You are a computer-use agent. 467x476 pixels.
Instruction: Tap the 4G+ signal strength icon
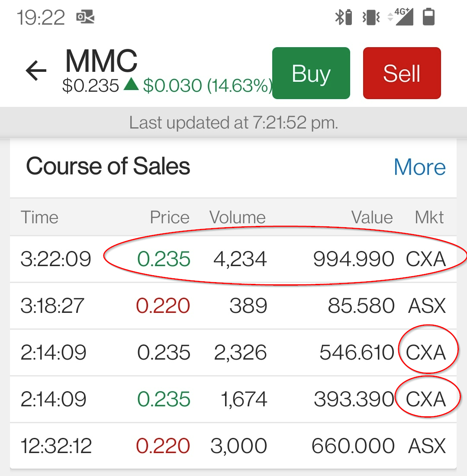400,17
